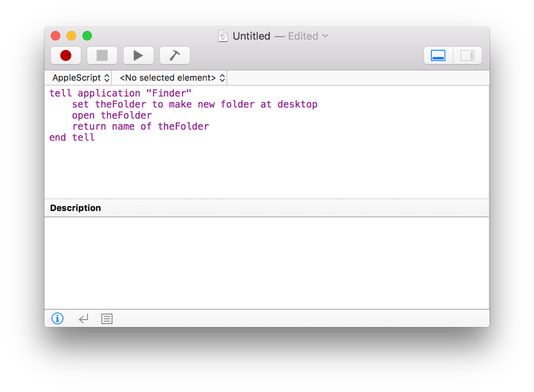The height and width of the screenshot is (392, 534).
Task: Open the AppleScript language dropdown
Action: point(81,78)
